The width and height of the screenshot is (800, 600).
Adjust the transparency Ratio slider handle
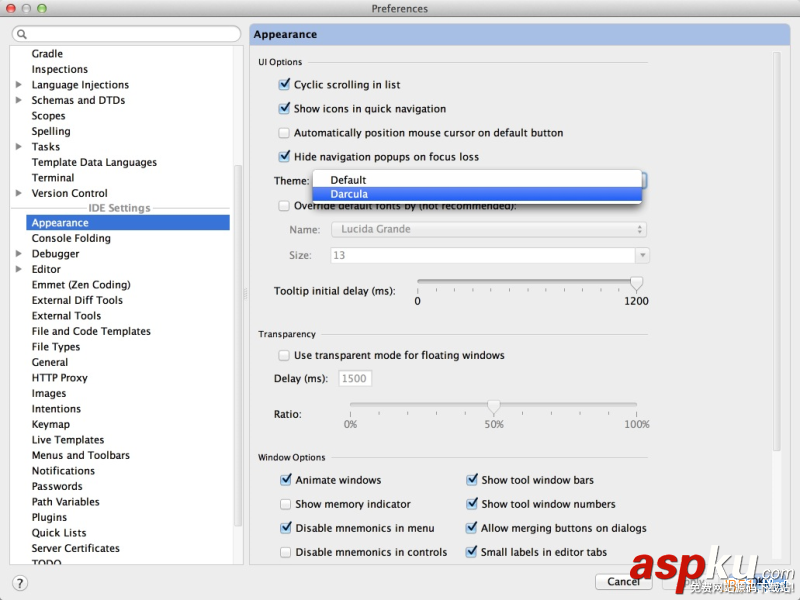tap(493, 406)
